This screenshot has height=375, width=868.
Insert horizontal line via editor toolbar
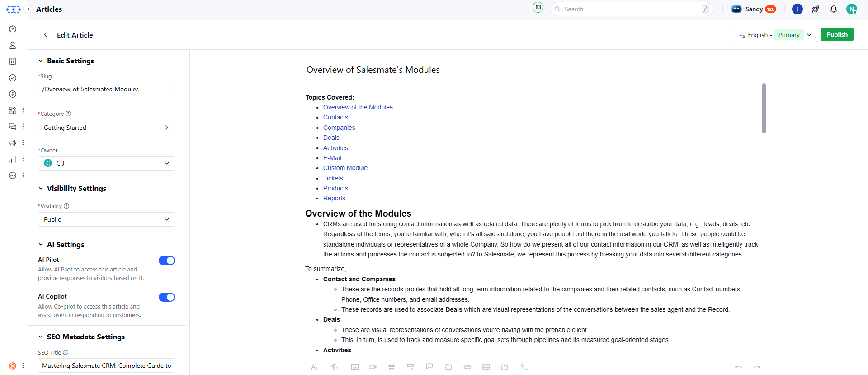point(392,367)
